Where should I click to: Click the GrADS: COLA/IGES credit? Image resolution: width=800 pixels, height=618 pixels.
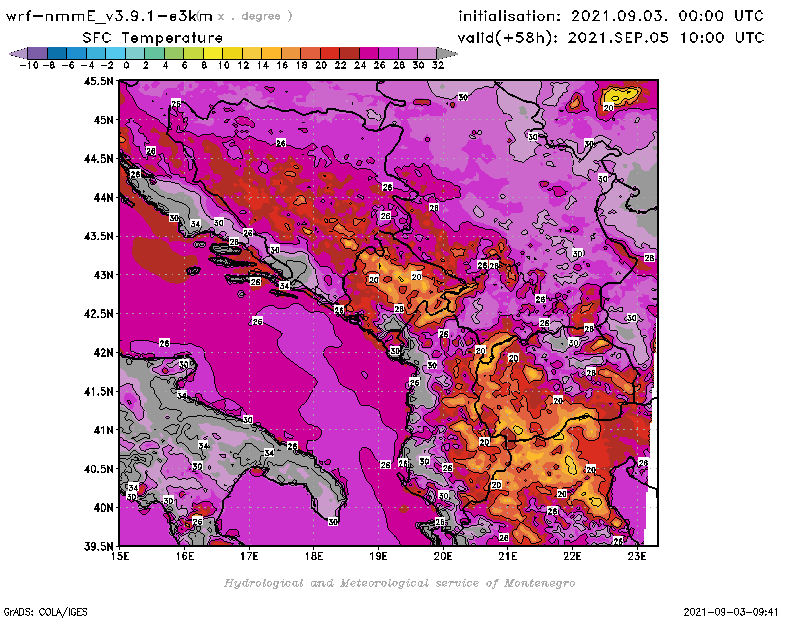[x=45, y=611]
